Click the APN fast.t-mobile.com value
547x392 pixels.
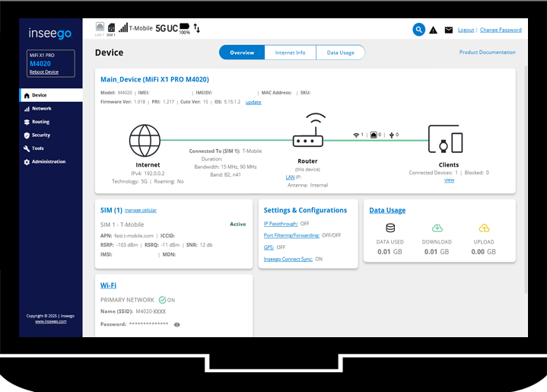[134, 236]
